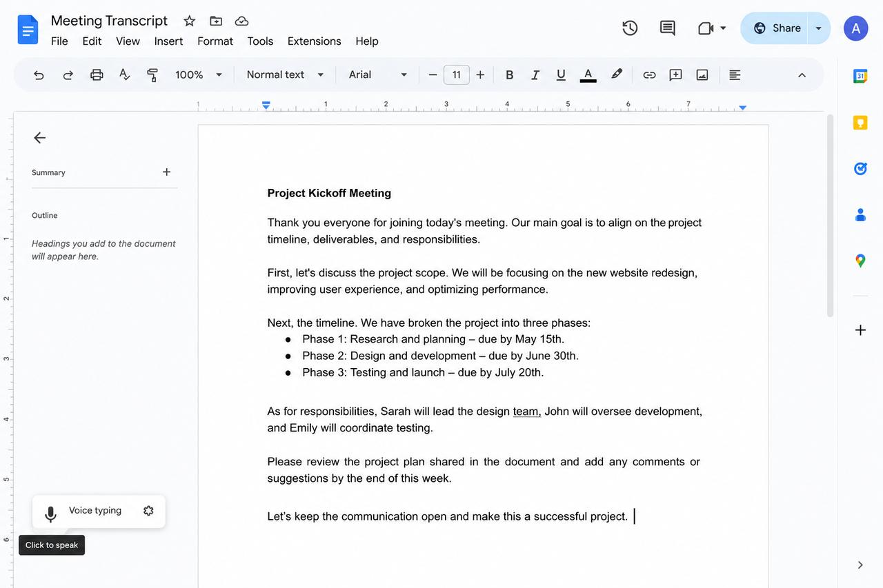
Task: Open the Tools menu
Action: 260,41
